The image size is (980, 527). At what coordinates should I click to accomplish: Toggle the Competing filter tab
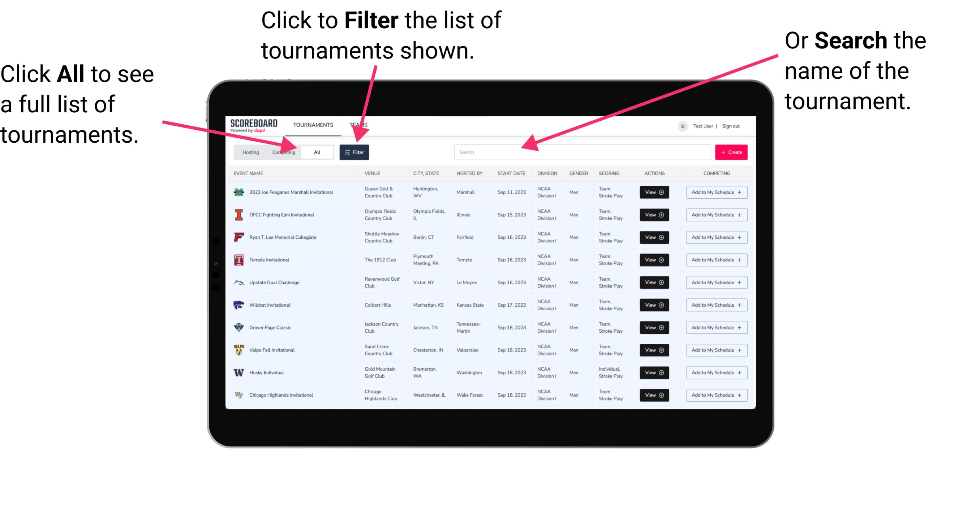[282, 152]
